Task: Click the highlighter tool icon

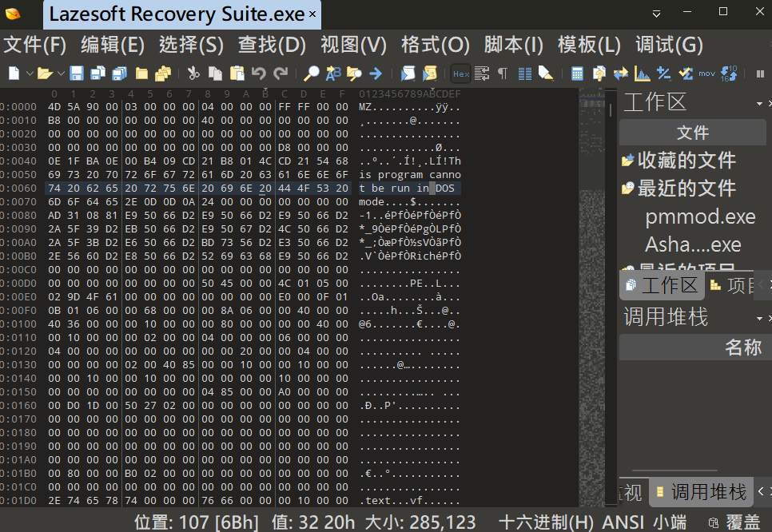Action: pyautogui.click(x=546, y=73)
